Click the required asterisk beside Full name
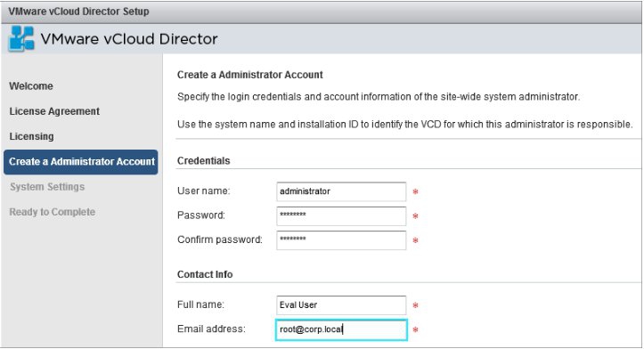This screenshot has width=644, height=349. 416,305
